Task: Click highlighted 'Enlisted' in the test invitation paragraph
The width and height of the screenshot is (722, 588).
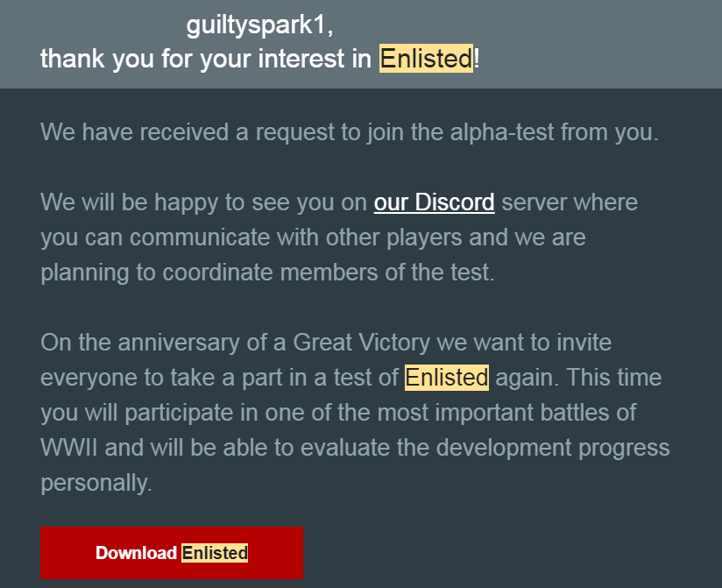Action: tap(446, 378)
